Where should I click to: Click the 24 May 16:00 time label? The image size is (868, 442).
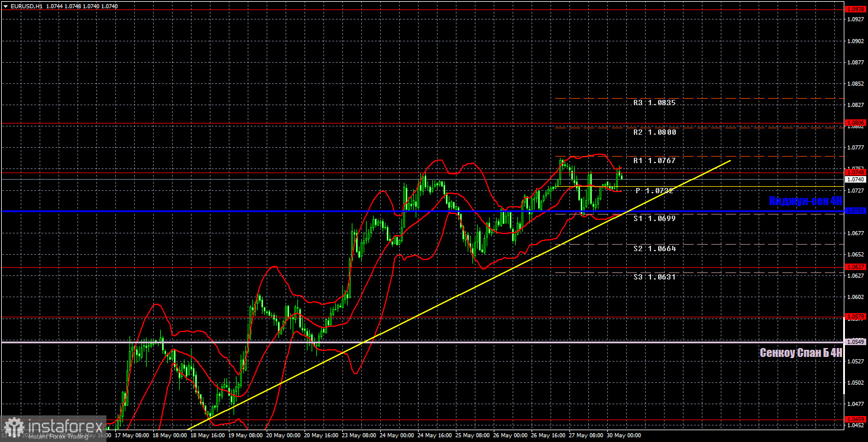(433, 437)
